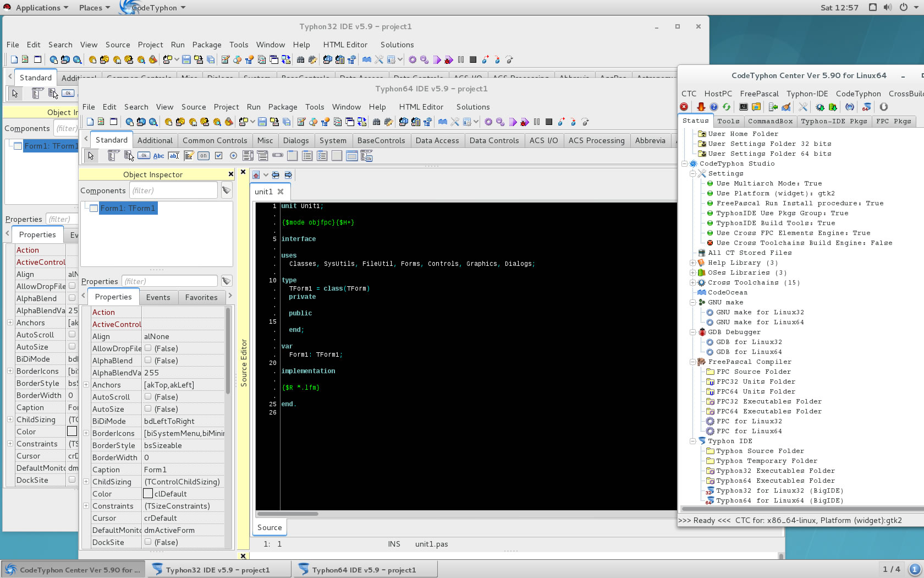Toggle AlphaBlend checkbox in Typhon32 inspector
The image size is (924, 578).
coord(72,298)
